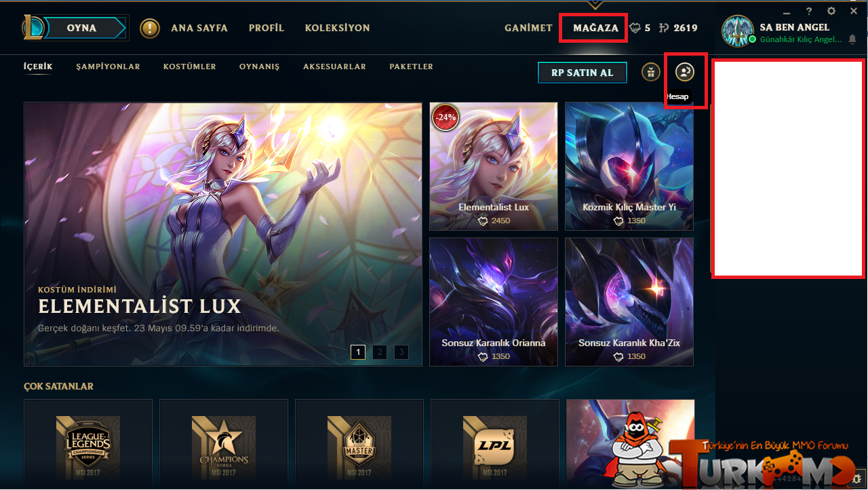Open the Hesap account icon
868x490 pixels.
685,72
